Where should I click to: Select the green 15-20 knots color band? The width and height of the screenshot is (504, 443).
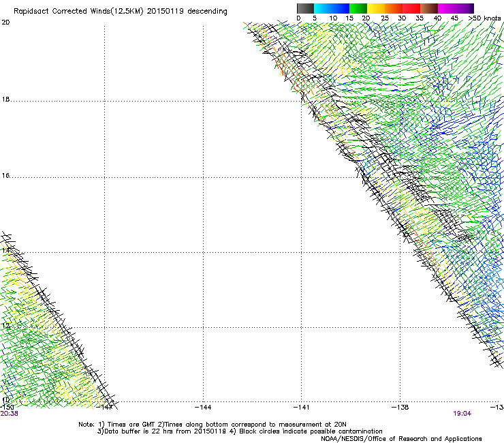(358, 8)
